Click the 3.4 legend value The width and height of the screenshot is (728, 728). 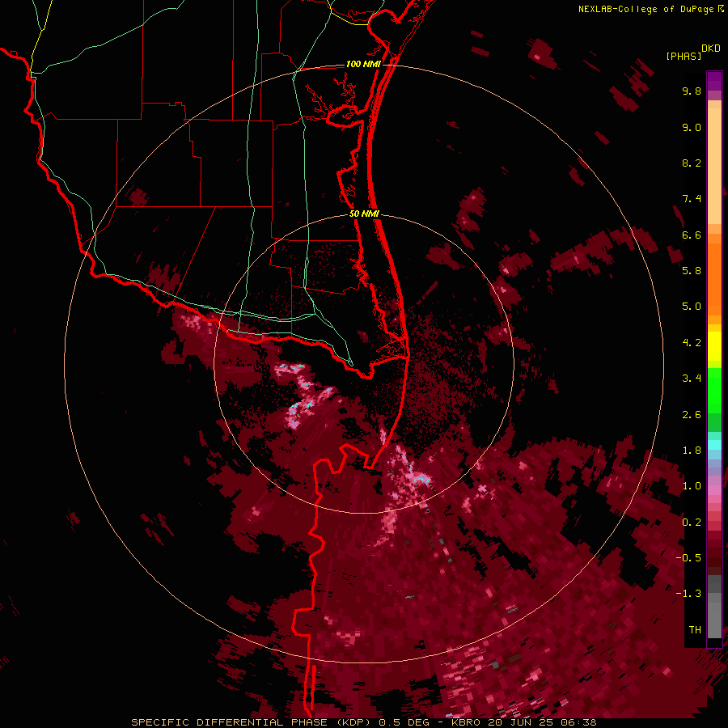pyautogui.click(x=692, y=379)
